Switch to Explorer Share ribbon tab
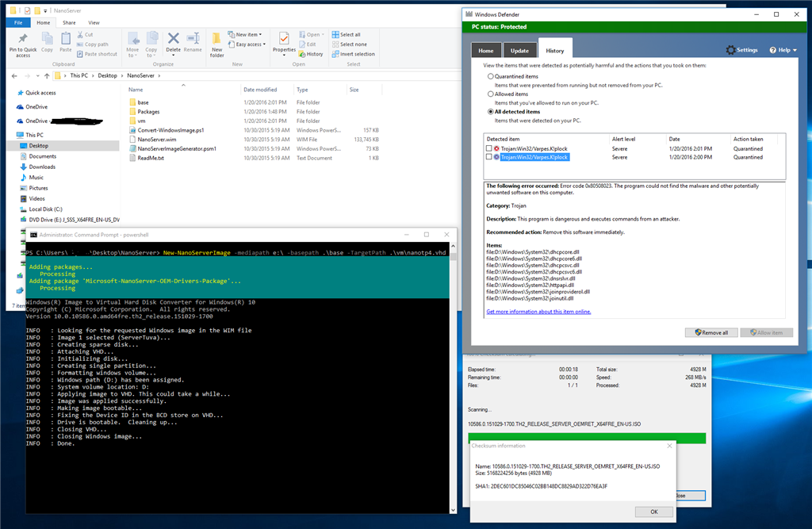The image size is (812, 529). pyautogui.click(x=69, y=23)
